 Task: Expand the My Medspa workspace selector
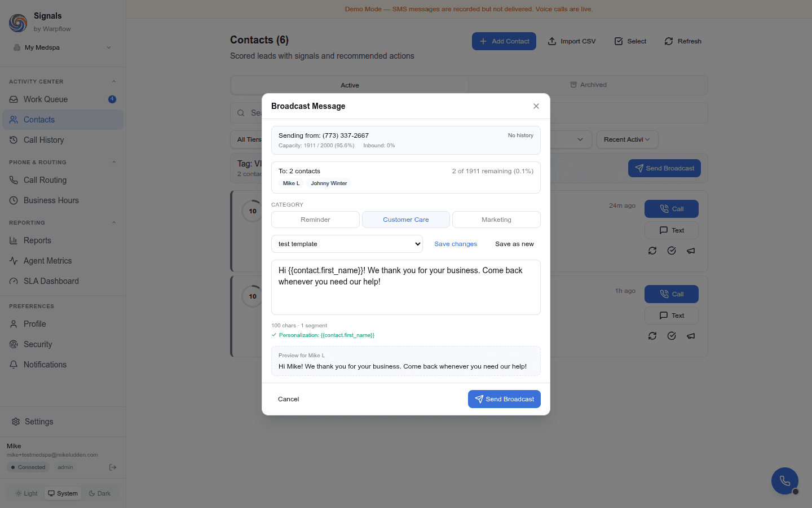pos(62,47)
